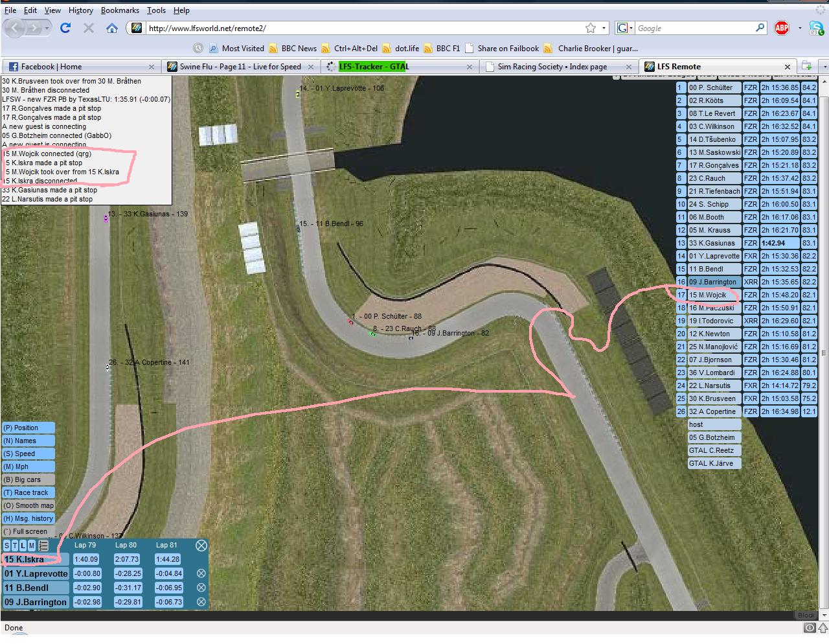This screenshot has width=829, height=644.
Task: Select 00 P. Schülter in standings list
Action: tap(714, 87)
